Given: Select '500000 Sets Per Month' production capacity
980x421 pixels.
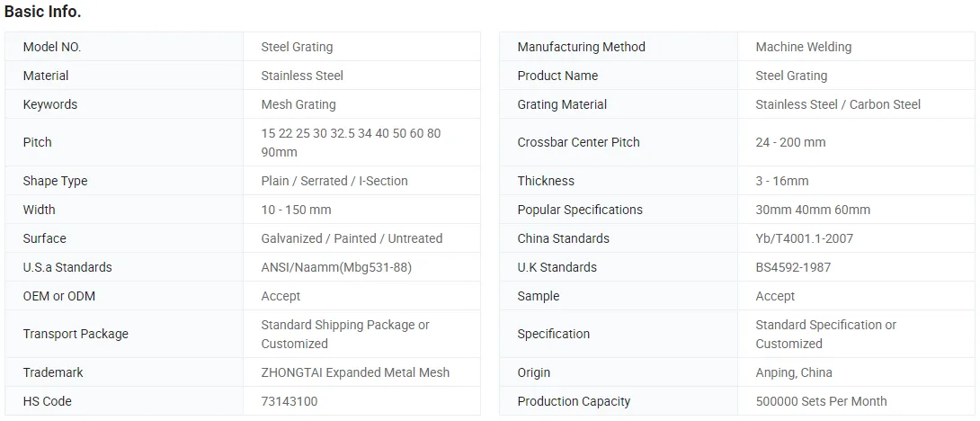Looking at the screenshot, I should pyautogui.click(x=821, y=401).
